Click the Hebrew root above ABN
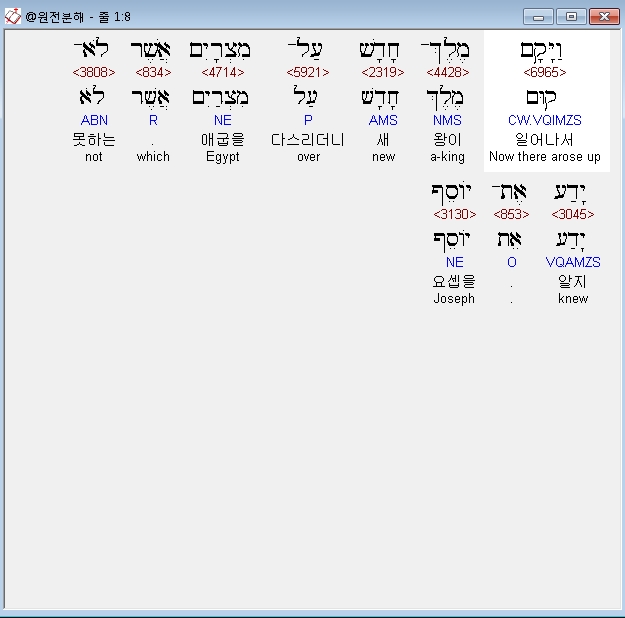 tap(92, 96)
